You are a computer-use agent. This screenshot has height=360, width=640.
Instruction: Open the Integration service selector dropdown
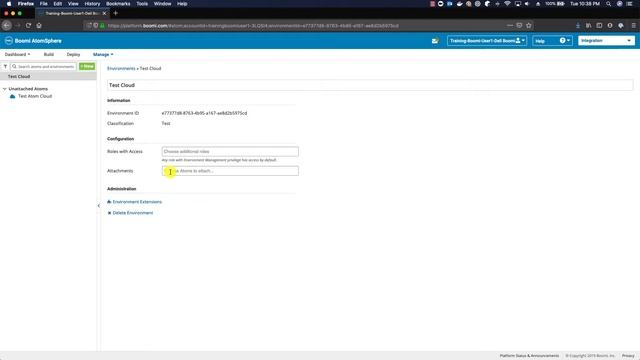point(606,41)
